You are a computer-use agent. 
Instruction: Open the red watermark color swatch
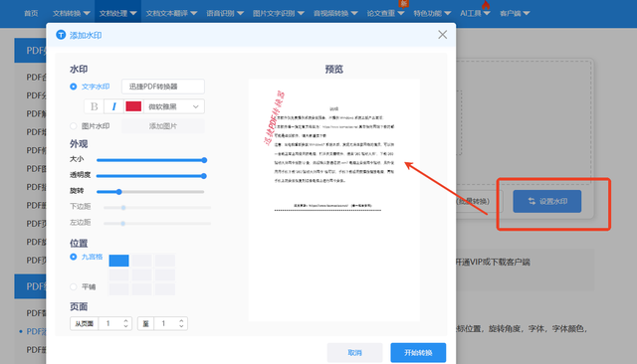(x=133, y=106)
